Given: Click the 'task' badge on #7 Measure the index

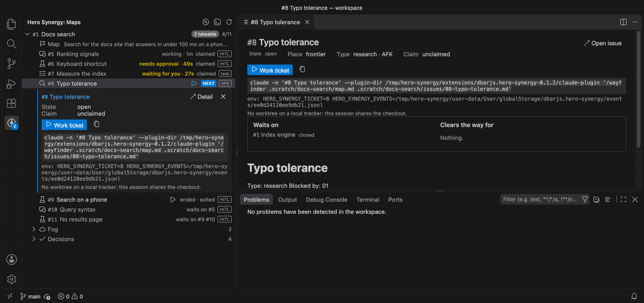Looking at the screenshot, I should pyautogui.click(x=224, y=74).
